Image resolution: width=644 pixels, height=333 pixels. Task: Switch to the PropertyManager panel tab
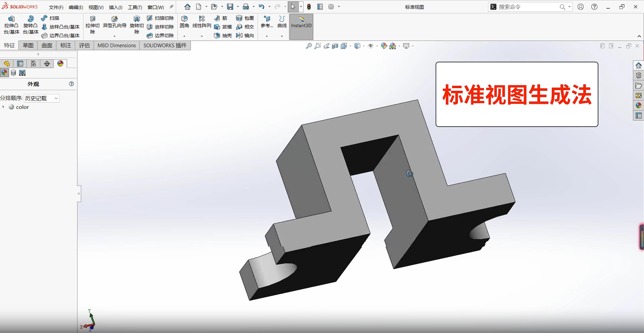click(x=20, y=64)
